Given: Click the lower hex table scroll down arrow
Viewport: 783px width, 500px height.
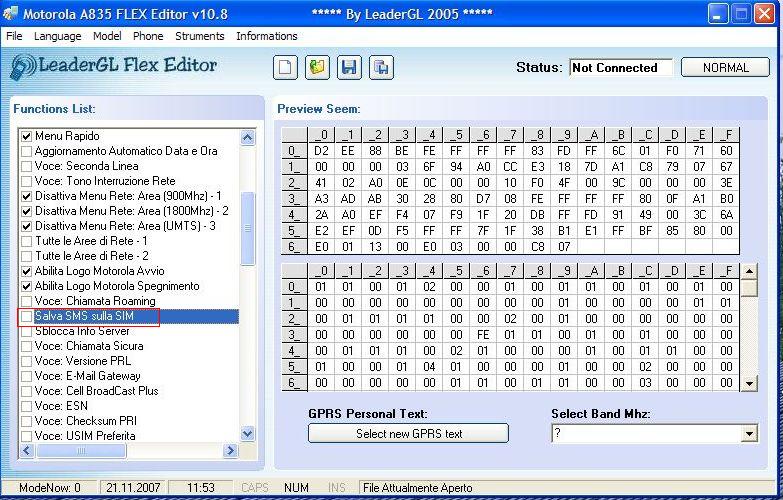Looking at the screenshot, I should (x=749, y=384).
